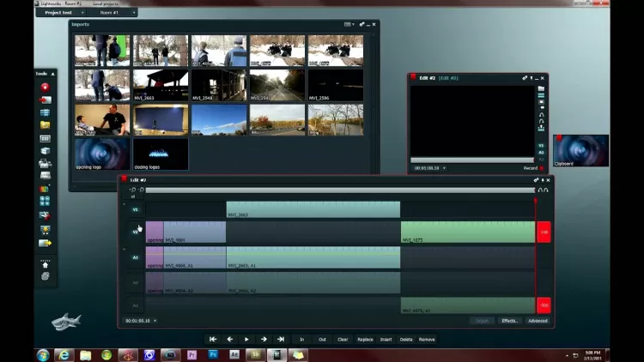This screenshot has width=644, height=362.
Task: Open the yellow folder tool in Tools
Action: click(x=45, y=125)
